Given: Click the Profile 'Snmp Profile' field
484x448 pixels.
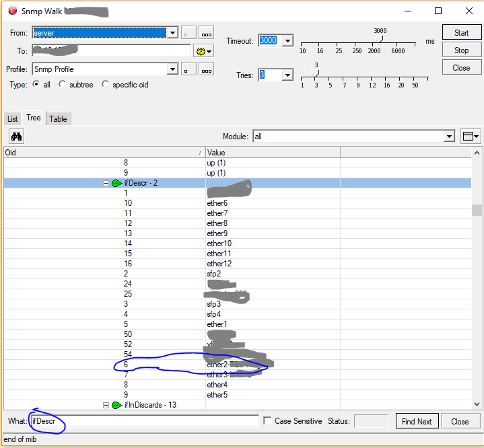Looking at the screenshot, I should [x=100, y=69].
